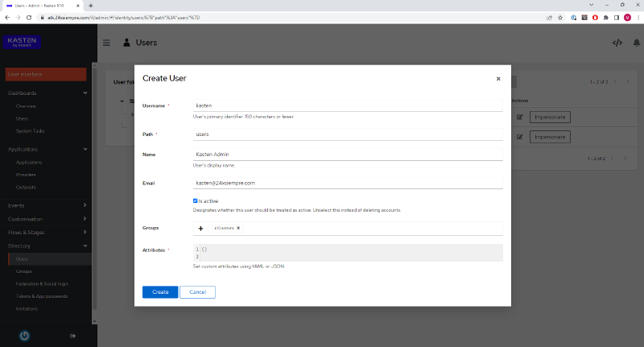Screen dimensions: 644x347
Task: Go to next page in bottom pagination
Action: (625, 159)
